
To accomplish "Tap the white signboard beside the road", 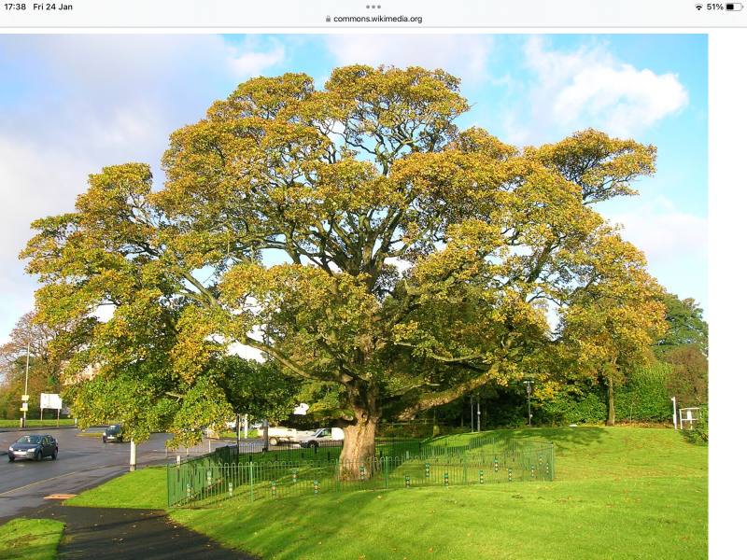I will pyautogui.click(x=50, y=401).
